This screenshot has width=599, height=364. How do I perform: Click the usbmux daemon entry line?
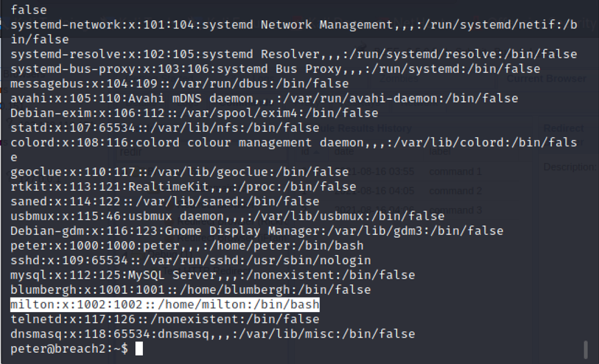[x=227, y=216]
